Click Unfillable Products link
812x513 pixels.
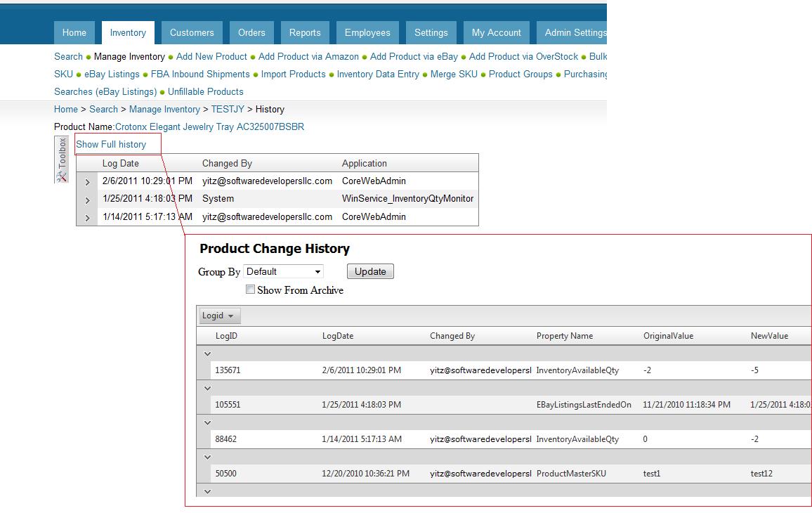tap(206, 92)
